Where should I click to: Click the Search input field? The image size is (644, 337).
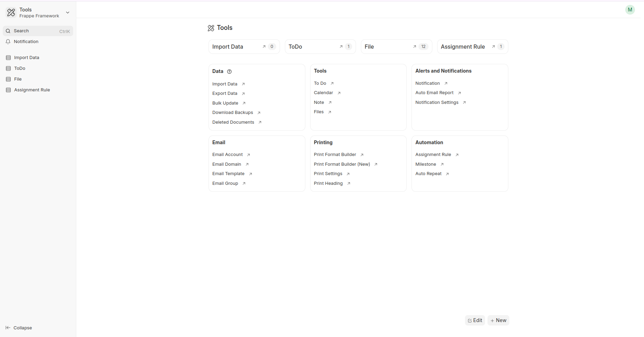(38, 31)
